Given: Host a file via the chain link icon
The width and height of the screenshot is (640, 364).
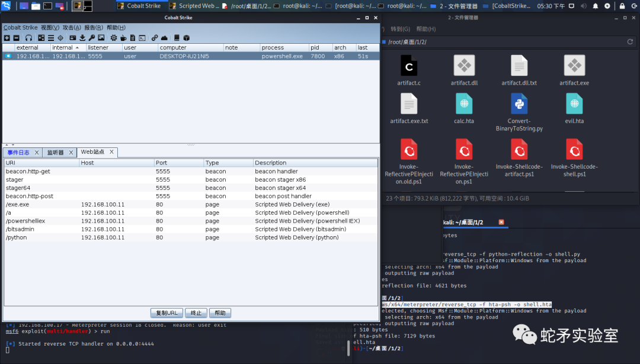Looking at the screenshot, I should click(x=155, y=38).
